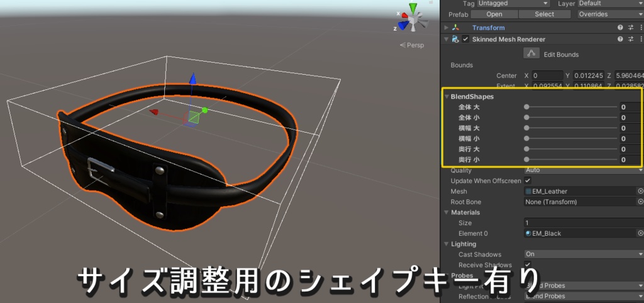Click the center cube of the scene gizmo

[414, 19]
